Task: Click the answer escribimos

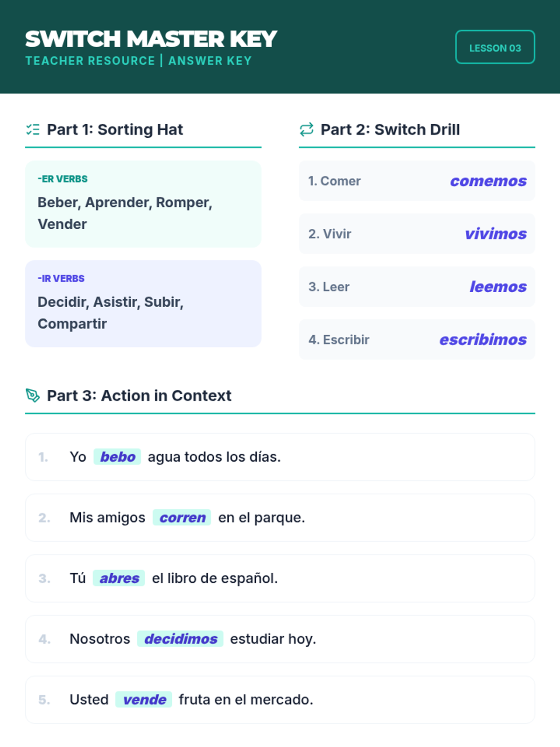Action: click(483, 339)
